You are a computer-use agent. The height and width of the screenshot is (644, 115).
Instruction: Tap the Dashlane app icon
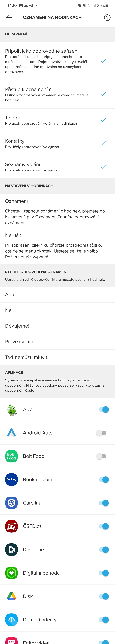[x=11, y=550]
